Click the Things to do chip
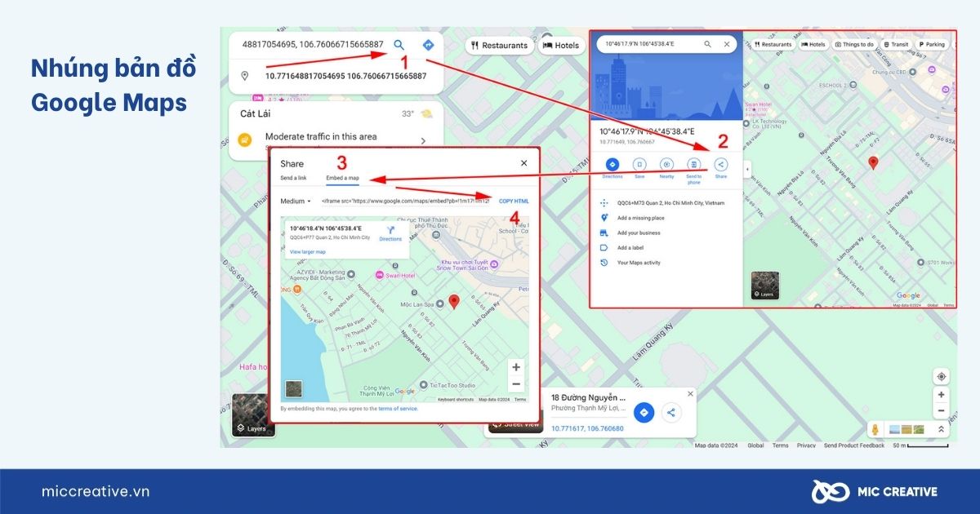The width and height of the screenshot is (980, 514). (x=855, y=44)
